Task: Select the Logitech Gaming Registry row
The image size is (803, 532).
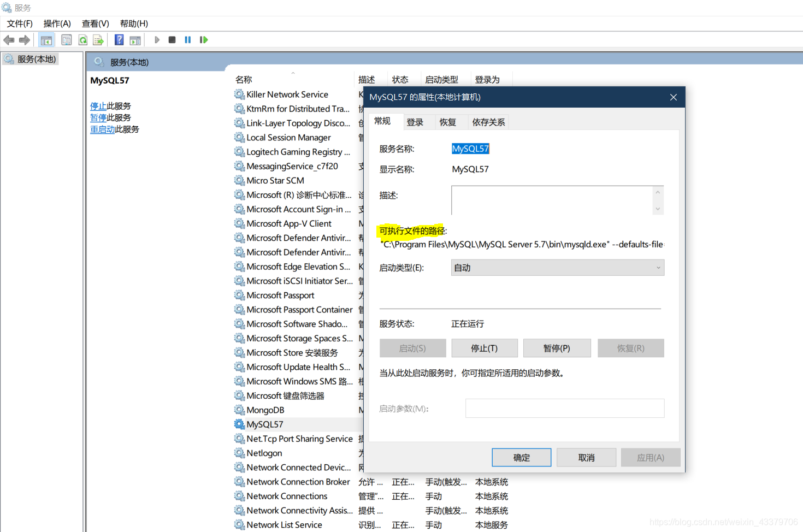Action: click(298, 152)
